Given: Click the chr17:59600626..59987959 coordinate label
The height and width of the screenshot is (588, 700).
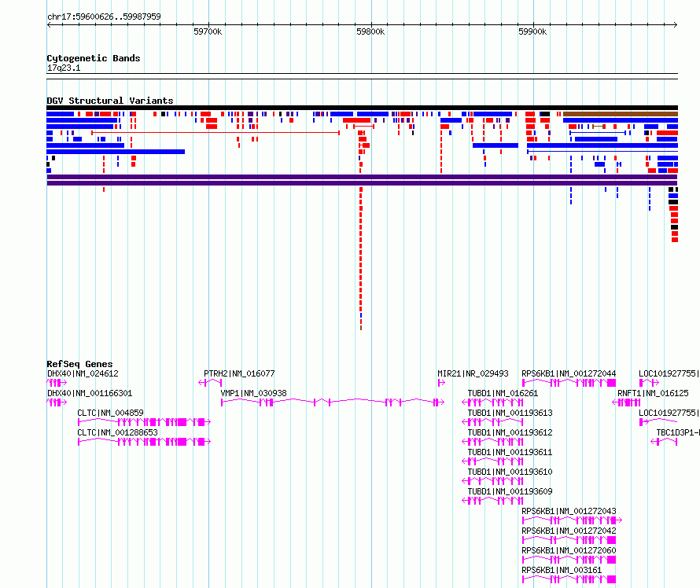Looking at the screenshot, I should (x=104, y=17).
